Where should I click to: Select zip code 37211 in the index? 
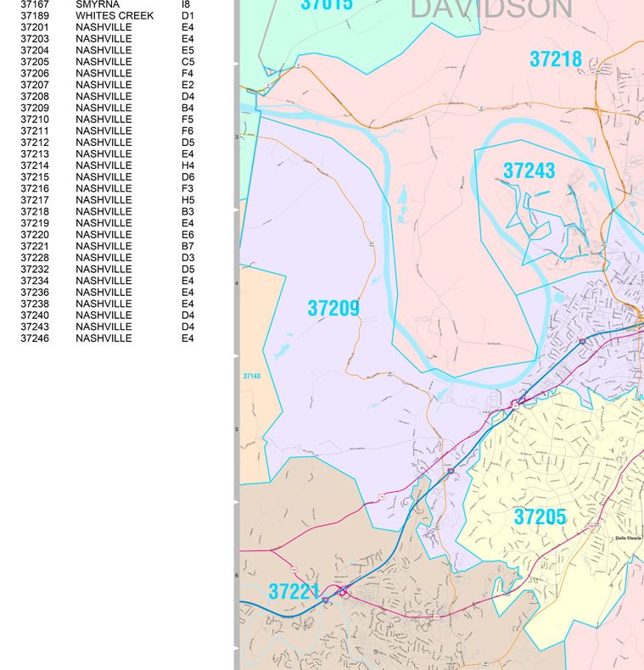click(x=35, y=131)
